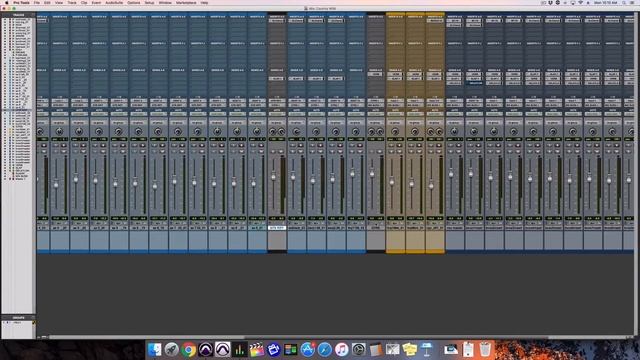Click the volume fader on the first gold strip
The width and height of the screenshot is (640, 360).
[x=392, y=181]
